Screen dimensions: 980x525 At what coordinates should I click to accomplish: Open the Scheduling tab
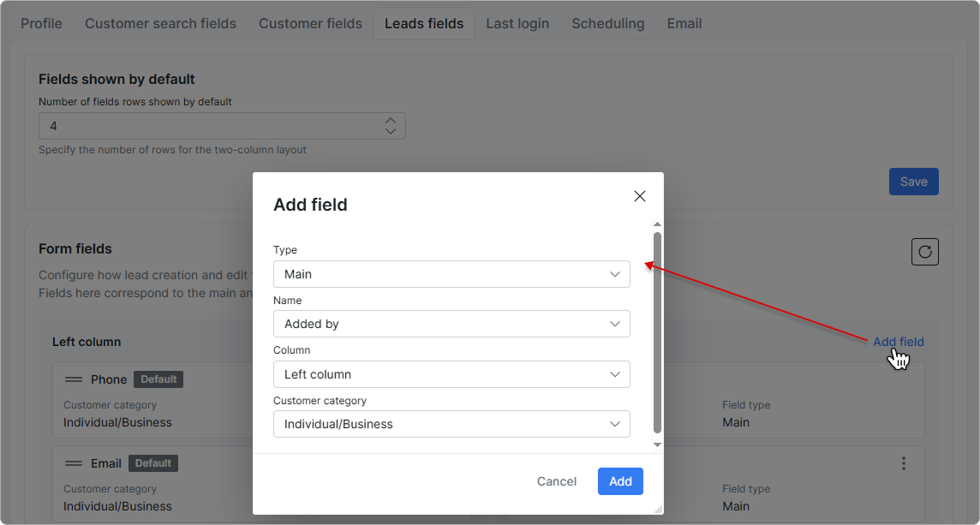pyautogui.click(x=608, y=24)
